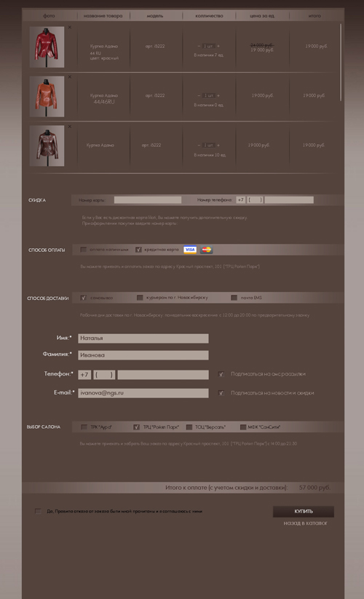Select the 'оплата наличными' payment checkbox

83,250
